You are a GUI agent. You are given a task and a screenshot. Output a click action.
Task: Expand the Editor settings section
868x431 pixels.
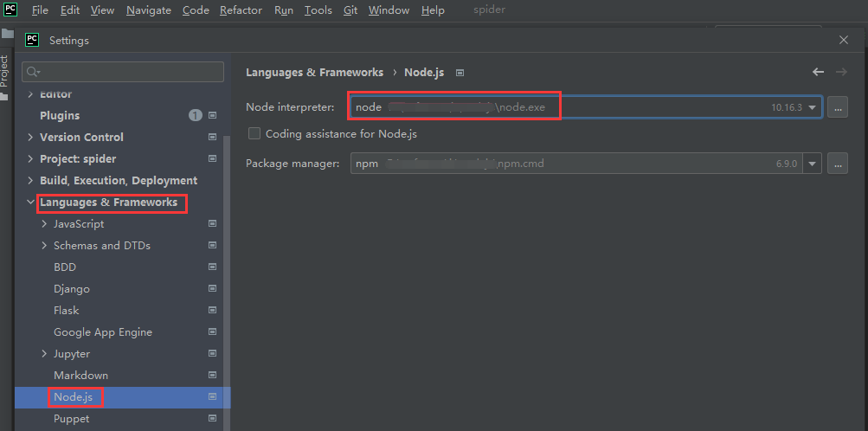tap(30, 94)
